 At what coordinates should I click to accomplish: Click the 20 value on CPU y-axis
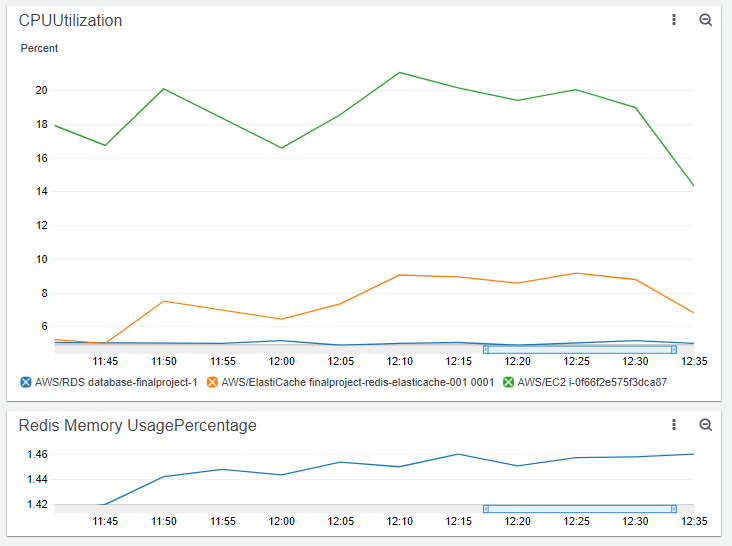pos(42,90)
